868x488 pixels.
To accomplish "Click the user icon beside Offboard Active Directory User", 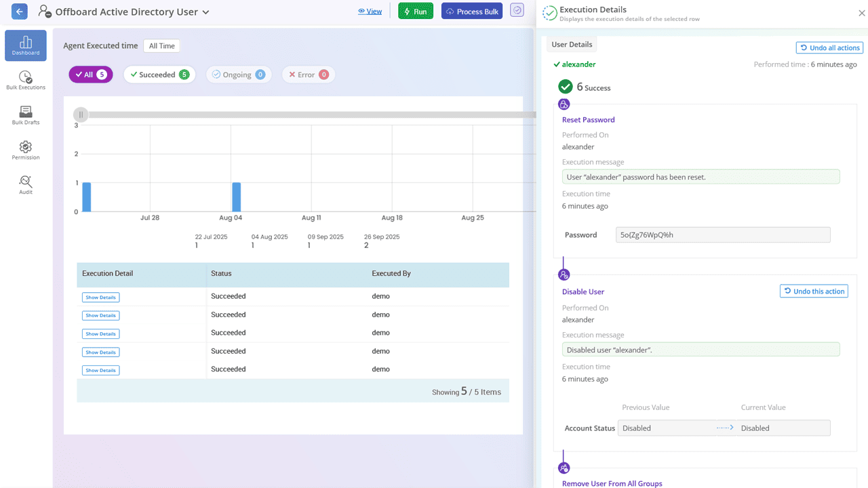I will click(x=44, y=12).
